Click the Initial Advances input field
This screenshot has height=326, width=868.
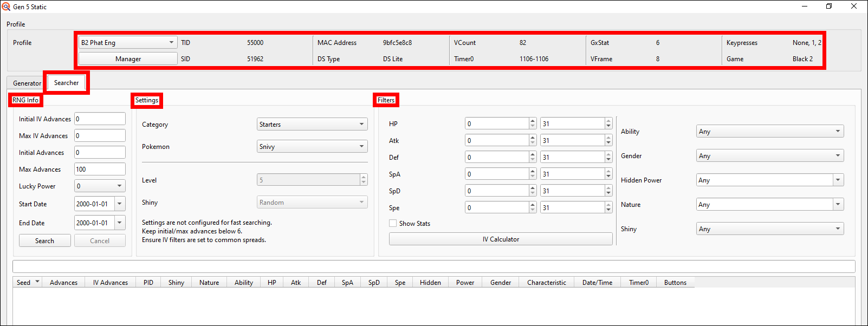tap(100, 152)
